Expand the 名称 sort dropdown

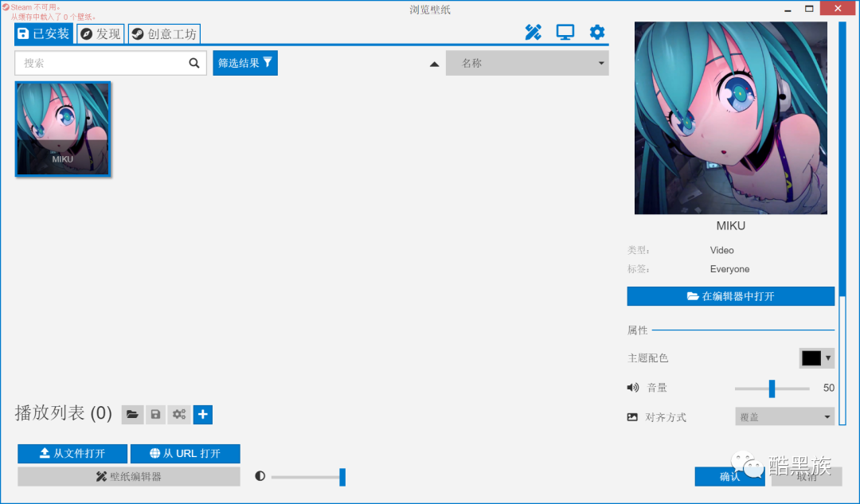click(x=527, y=63)
